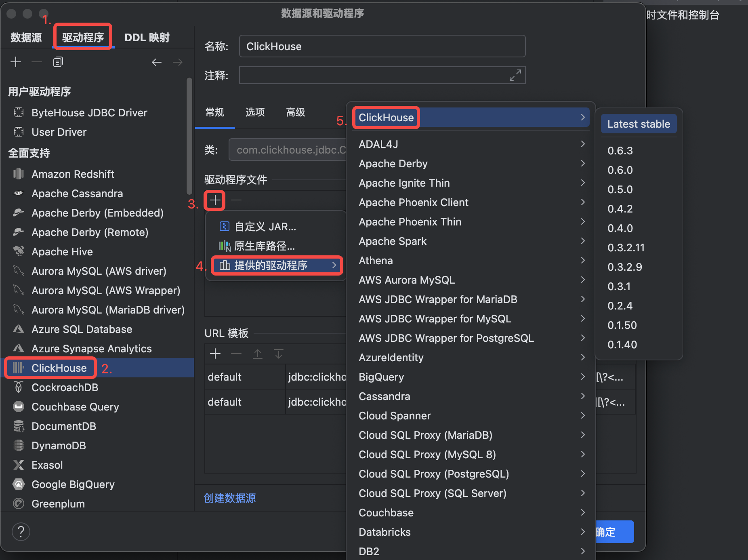
Task: Select the 常规 settings tab
Action: pyautogui.click(x=215, y=112)
